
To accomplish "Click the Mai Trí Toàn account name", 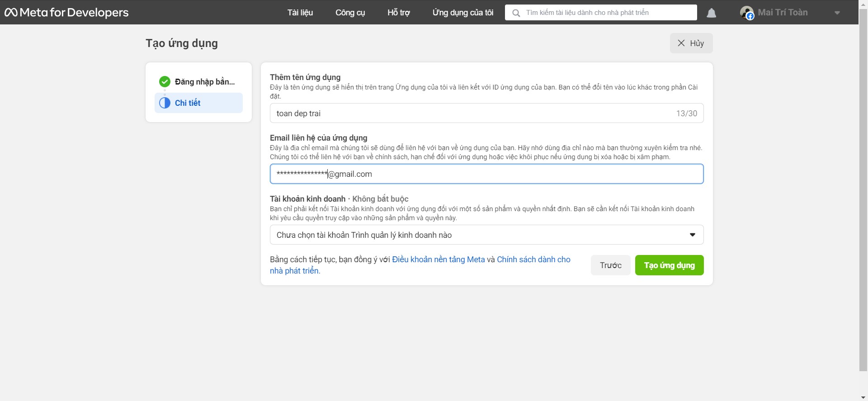I will pos(783,13).
